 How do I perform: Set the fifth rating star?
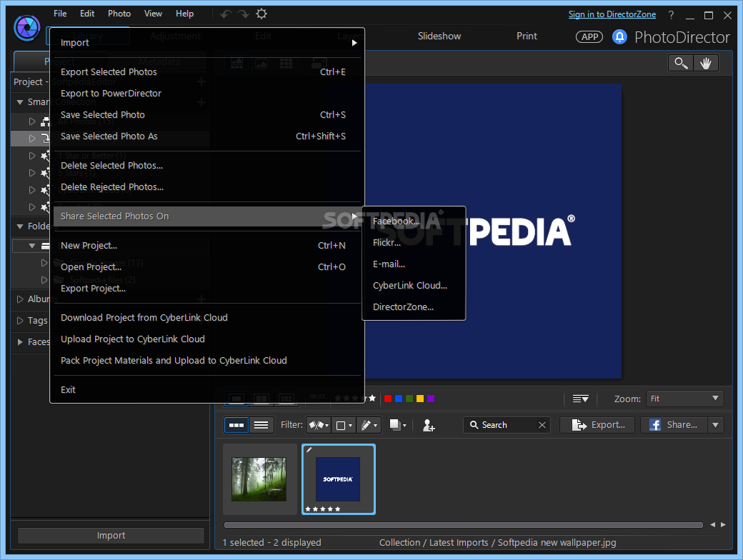tap(372, 398)
